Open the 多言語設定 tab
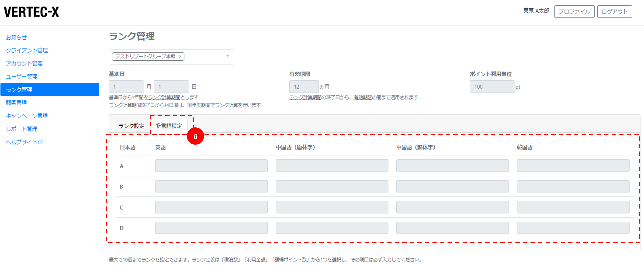644x268 pixels. coord(169,126)
